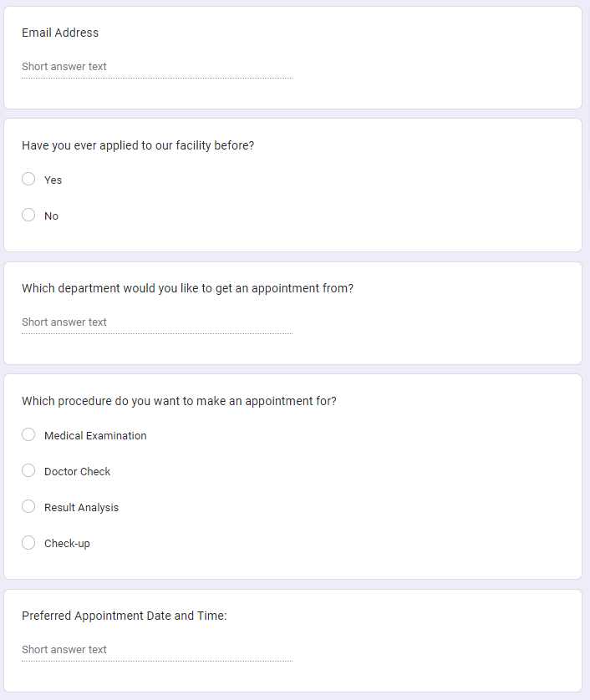
Task: Click the 'Email Address' question title
Action: pyautogui.click(x=60, y=33)
